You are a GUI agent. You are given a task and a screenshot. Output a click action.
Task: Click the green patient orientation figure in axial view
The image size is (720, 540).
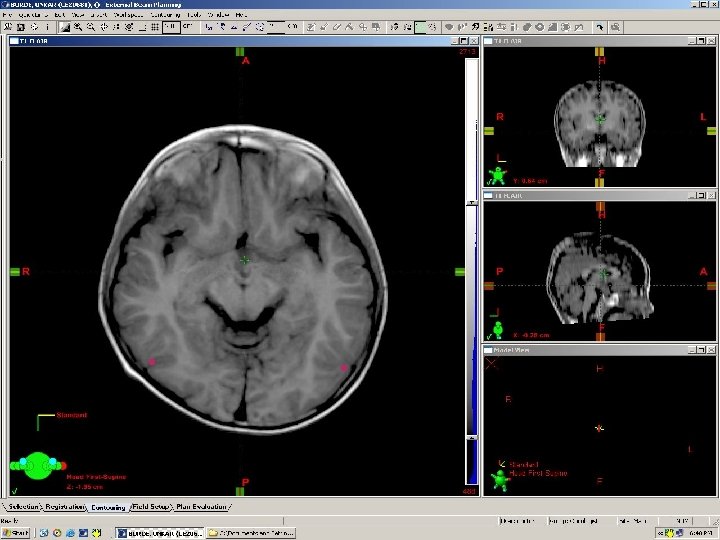point(38,466)
